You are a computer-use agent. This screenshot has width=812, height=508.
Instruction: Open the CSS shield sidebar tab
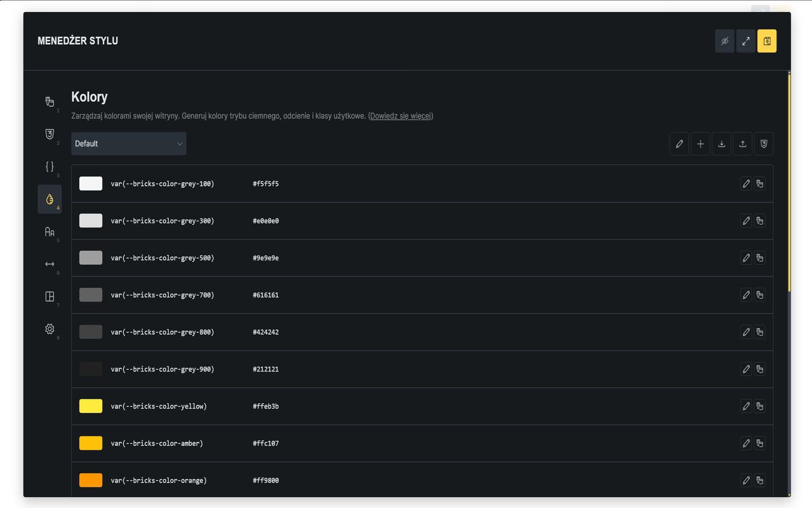(x=50, y=134)
